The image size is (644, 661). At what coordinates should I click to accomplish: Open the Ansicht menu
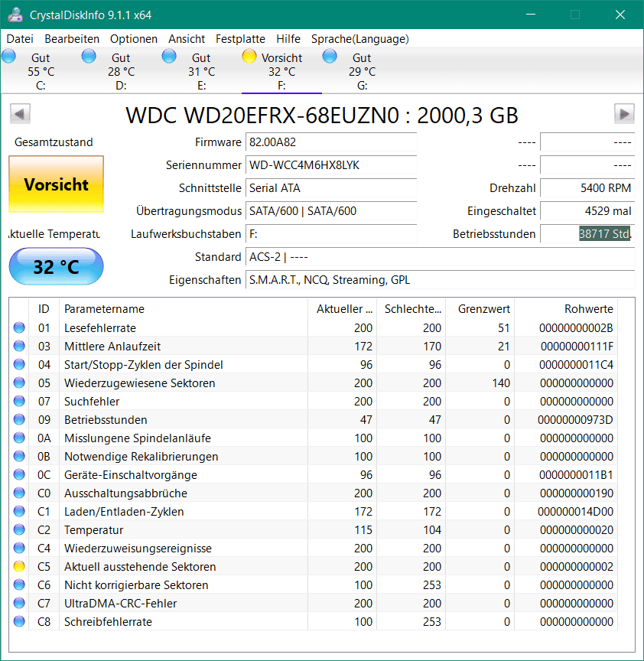[x=187, y=39]
